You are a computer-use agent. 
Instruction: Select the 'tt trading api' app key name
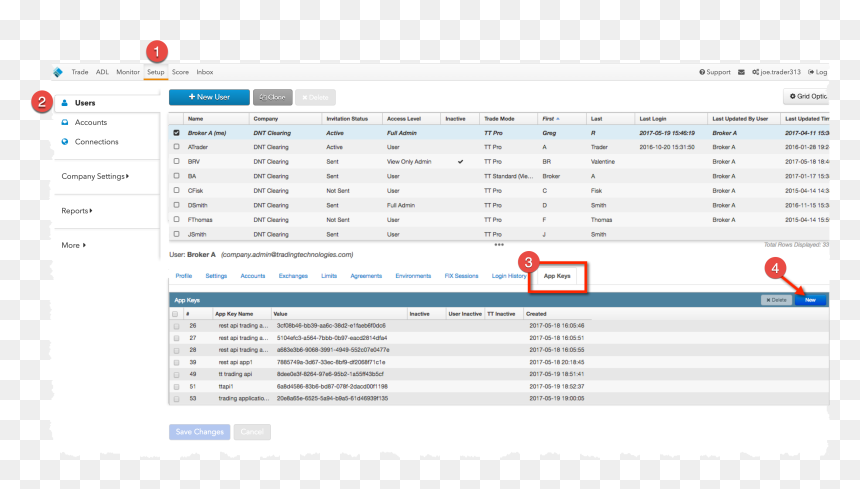[x=235, y=374]
